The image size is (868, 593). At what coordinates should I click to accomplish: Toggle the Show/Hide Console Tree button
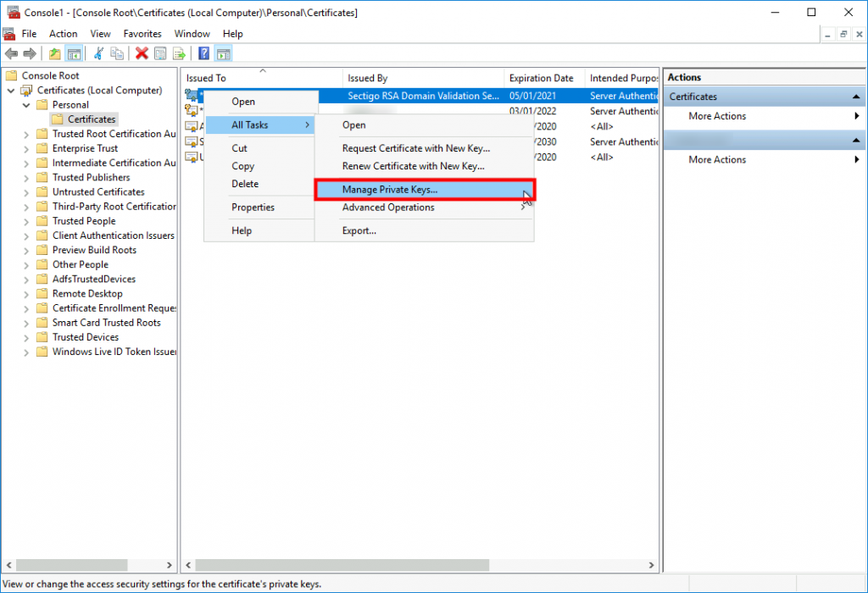(73, 53)
